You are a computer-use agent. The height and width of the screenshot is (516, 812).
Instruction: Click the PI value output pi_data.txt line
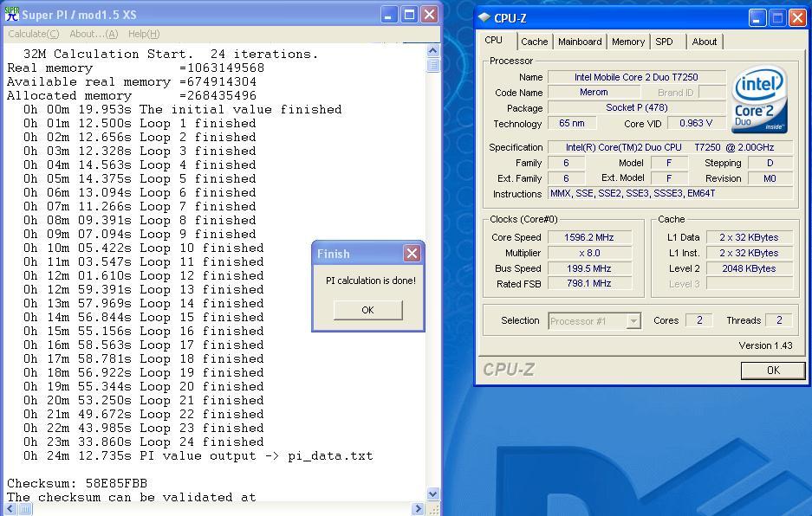[x=198, y=456]
